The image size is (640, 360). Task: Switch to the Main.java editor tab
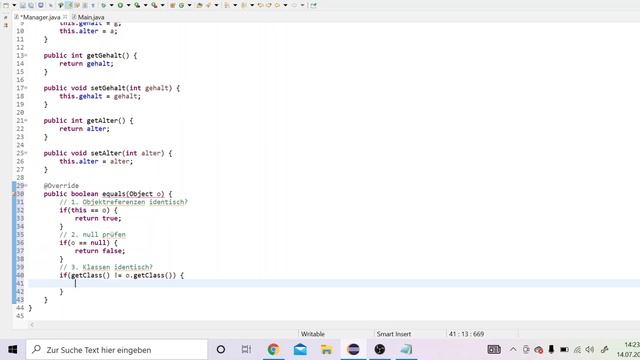(x=91, y=17)
